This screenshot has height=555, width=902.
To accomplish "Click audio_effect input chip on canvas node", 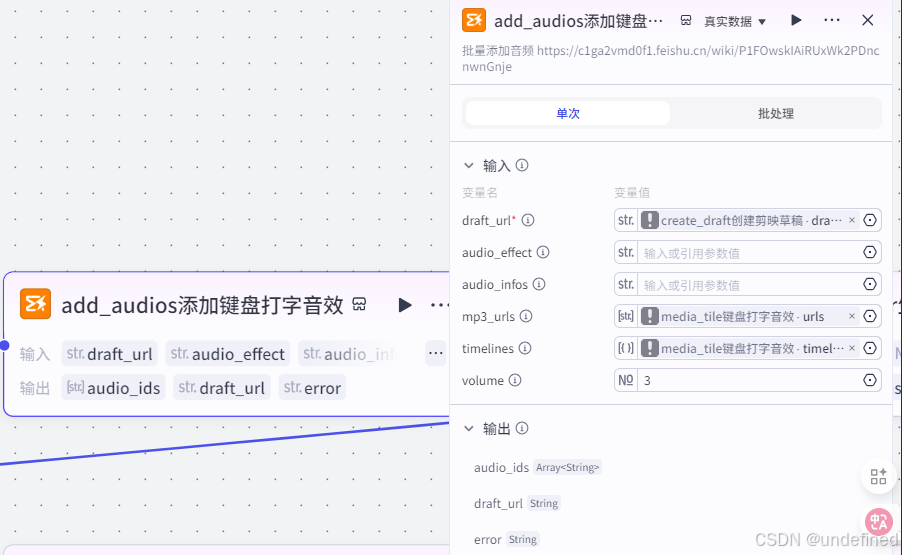I will (x=228, y=353).
